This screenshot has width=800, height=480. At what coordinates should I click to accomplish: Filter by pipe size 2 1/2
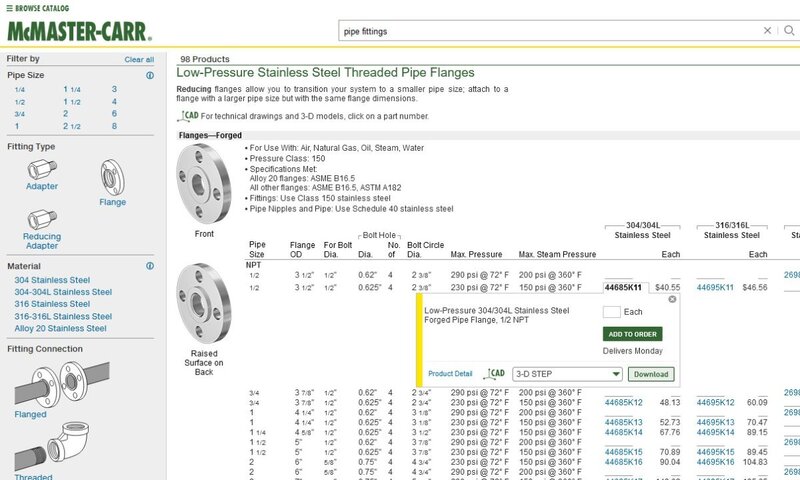(x=72, y=126)
